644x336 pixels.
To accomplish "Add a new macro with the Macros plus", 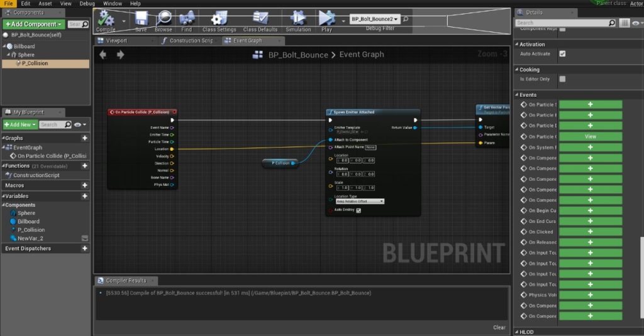I will pos(85,185).
